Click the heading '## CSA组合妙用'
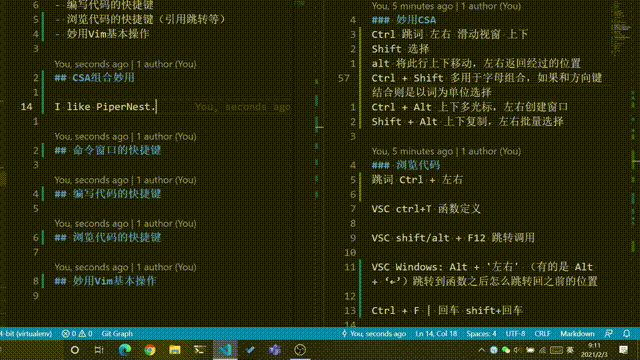The height and width of the screenshot is (360, 640). pos(94,78)
